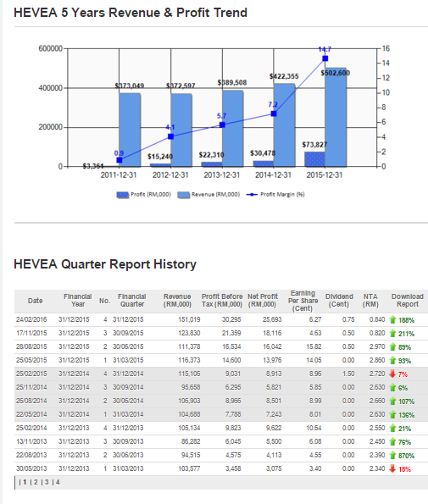Click dividend value 1.50
The height and width of the screenshot is (504, 428).
[x=348, y=374]
